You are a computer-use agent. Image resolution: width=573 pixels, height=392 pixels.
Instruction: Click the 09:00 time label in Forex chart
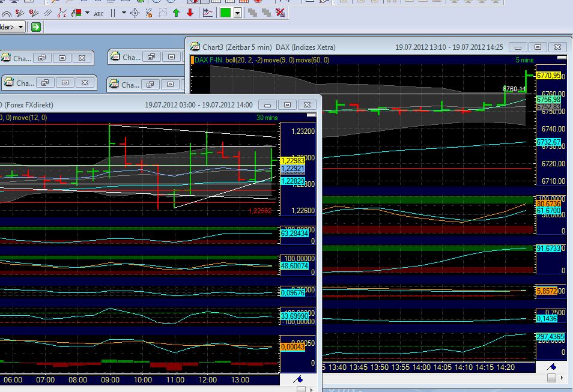pyautogui.click(x=110, y=380)
